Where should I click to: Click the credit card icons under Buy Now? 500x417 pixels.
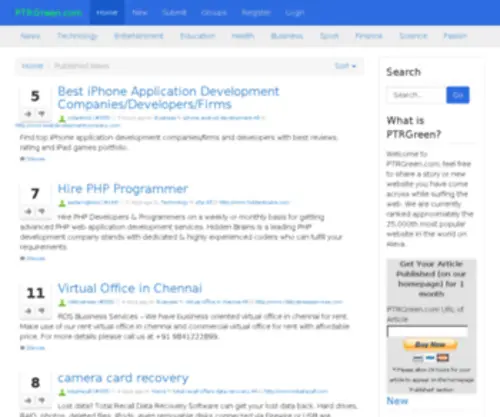(x=431, y=358)
